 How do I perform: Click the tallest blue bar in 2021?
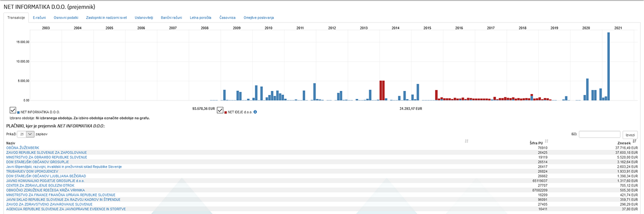click(608, 66)
